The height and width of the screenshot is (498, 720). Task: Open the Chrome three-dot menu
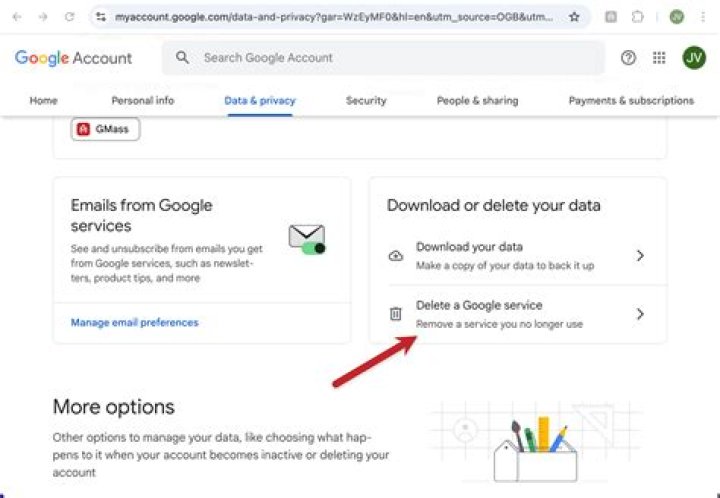click(x=703, y=17)
